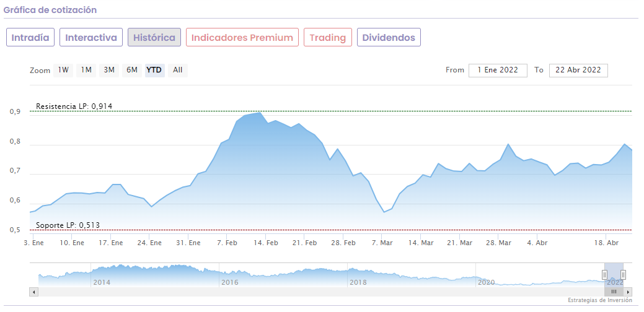Zoom chart to 3M range
This screenshot has width=644, height=312.
[109, 70]
